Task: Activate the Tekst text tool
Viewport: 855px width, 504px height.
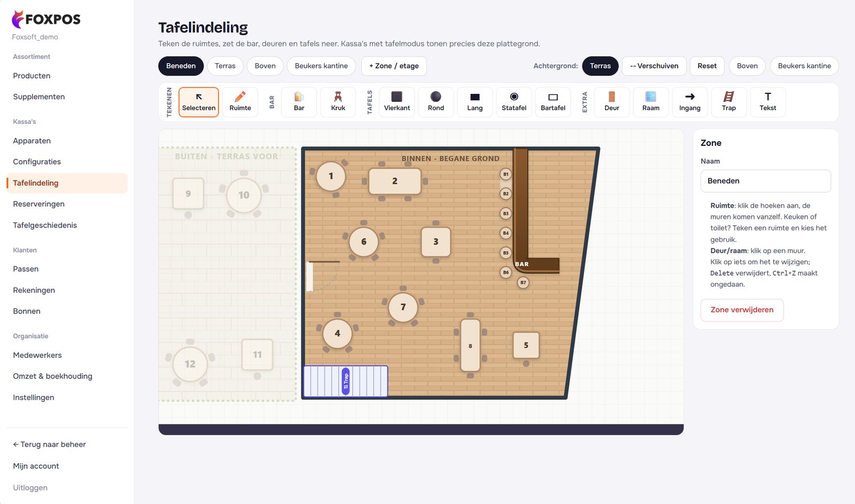Action: point(767,102)
